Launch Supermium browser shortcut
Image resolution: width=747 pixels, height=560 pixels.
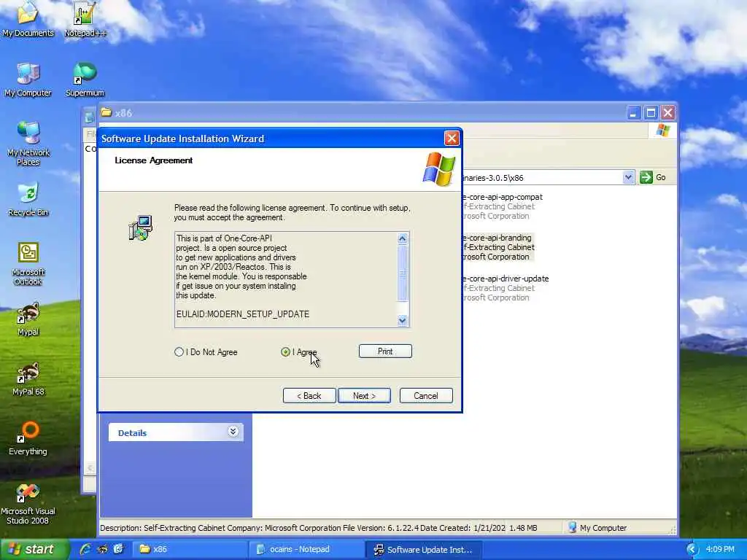point(85,79)
